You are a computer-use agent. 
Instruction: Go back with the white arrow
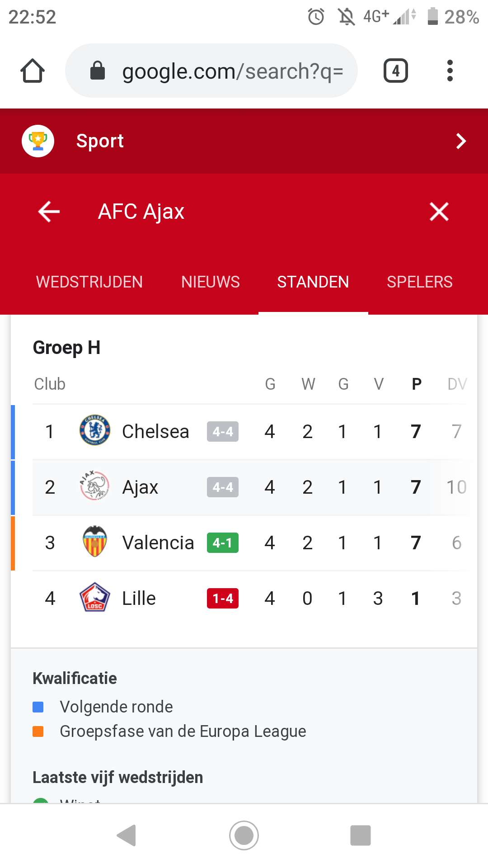(x=49, y=212)
